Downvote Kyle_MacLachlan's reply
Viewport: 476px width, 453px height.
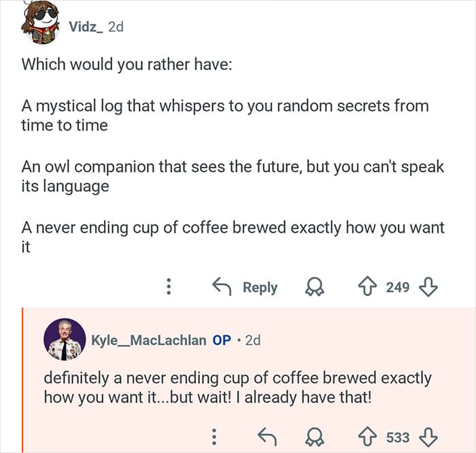pyautogui.click(x=428, y=435)
